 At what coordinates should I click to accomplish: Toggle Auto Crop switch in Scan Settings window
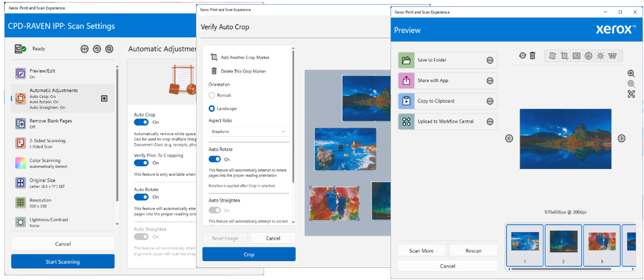coord(141,122)
